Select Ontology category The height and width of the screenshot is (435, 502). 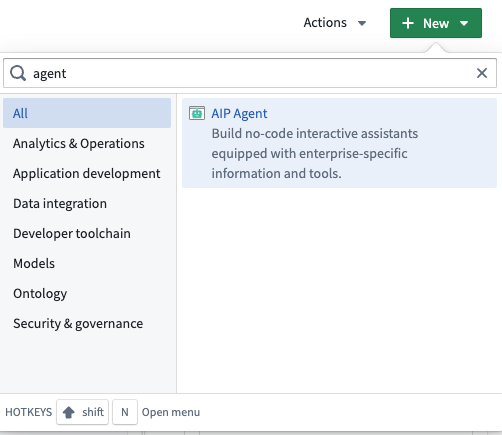click(x=87, y=293)
